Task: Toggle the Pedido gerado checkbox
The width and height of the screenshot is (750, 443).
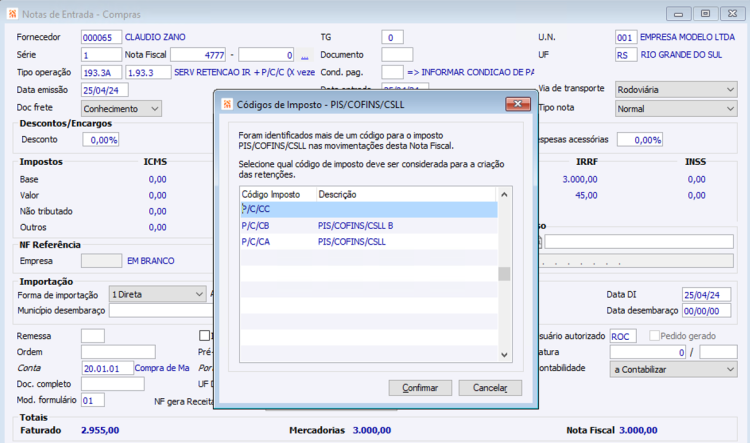Action: [x=654, y=336]
